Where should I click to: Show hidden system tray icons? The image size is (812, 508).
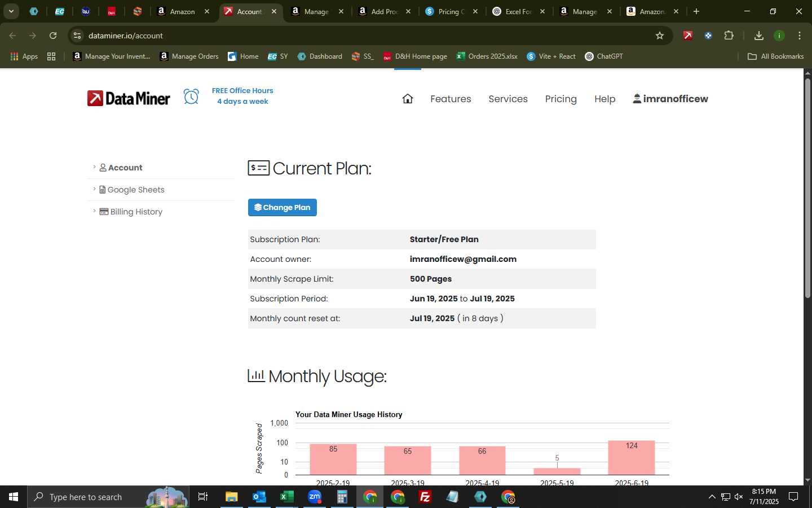pyautogui.click(x=712, y=497)
